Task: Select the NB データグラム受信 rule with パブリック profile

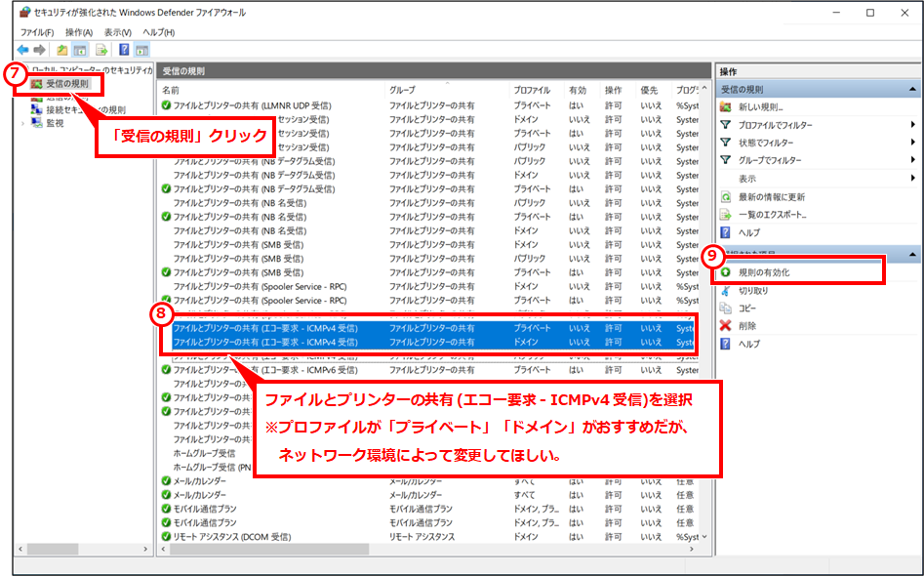Action: click(x=429, y=161)
